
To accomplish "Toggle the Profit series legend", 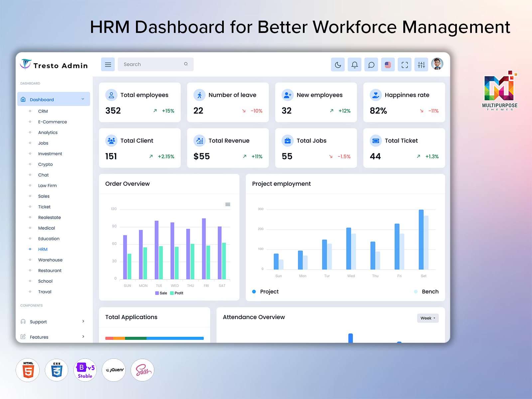I will (177, 293).
